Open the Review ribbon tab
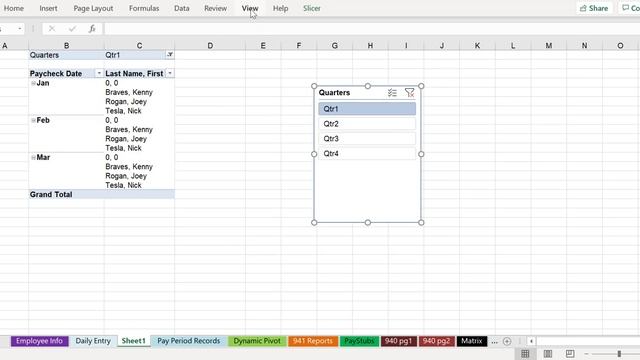The width and height of the screenshot is (640, 360). tap(215, 8)
